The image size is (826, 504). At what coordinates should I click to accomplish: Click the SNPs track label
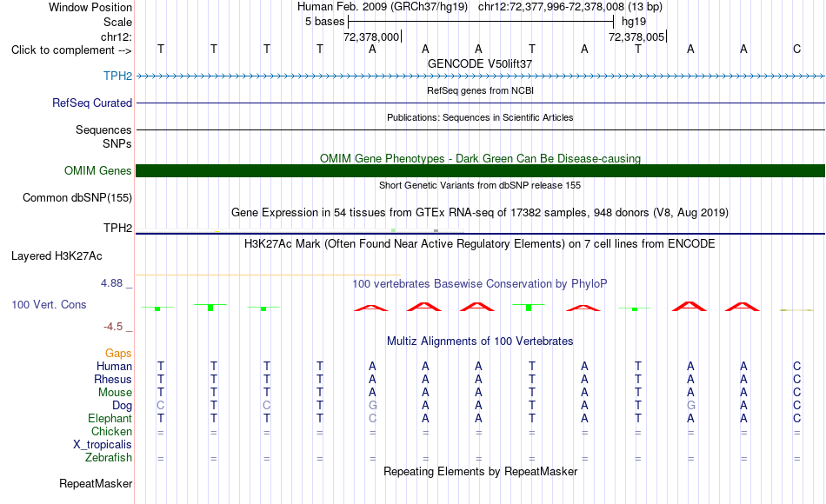117,143
